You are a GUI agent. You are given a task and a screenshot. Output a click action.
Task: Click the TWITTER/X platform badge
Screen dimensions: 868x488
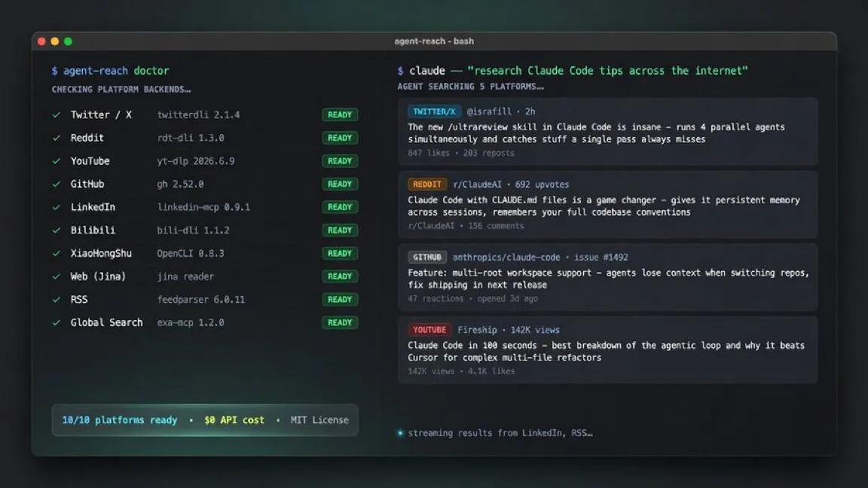point(434,111)
